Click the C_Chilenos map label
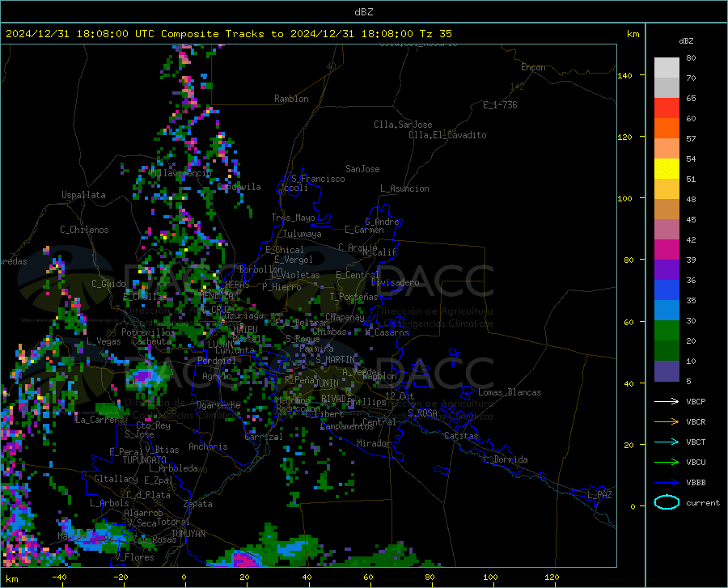 tap(84, 230)
